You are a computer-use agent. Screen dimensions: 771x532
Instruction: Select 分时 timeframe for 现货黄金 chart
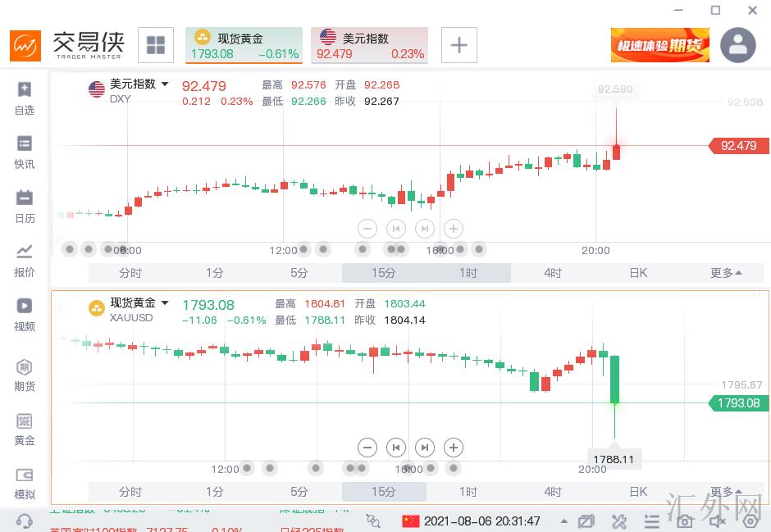pos(130,492)
